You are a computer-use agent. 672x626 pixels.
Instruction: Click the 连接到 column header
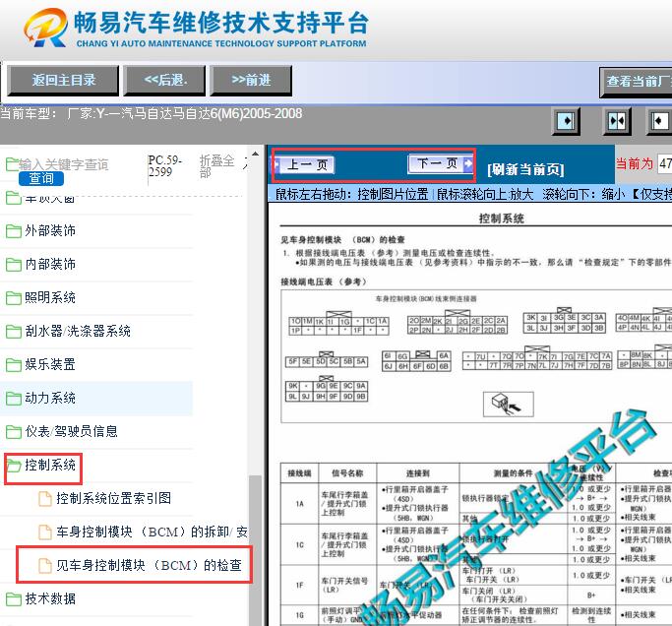click(x=418, y=473)
